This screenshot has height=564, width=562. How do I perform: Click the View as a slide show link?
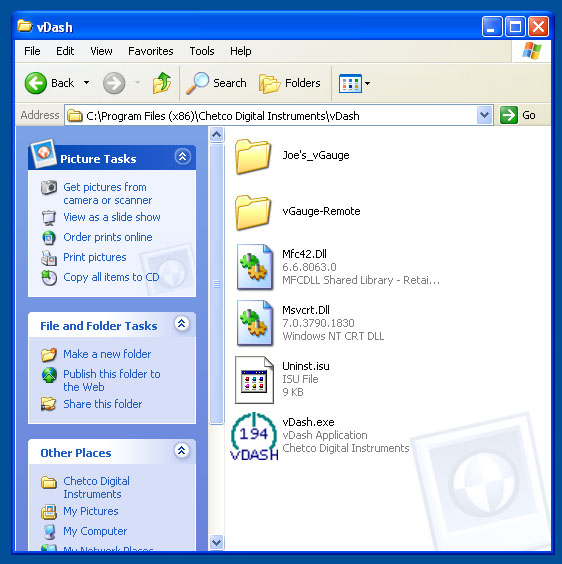(112, 217)
